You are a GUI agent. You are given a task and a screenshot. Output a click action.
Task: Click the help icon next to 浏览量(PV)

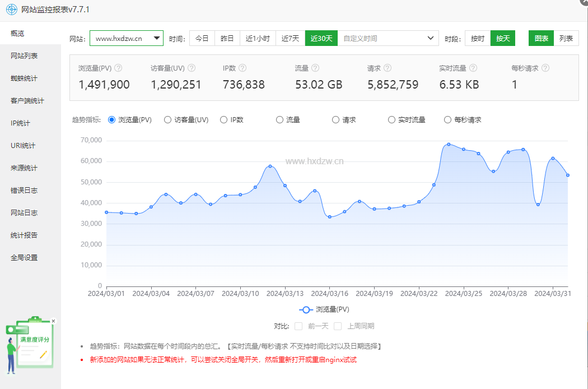pyautogui.click(x=118, y=68)
